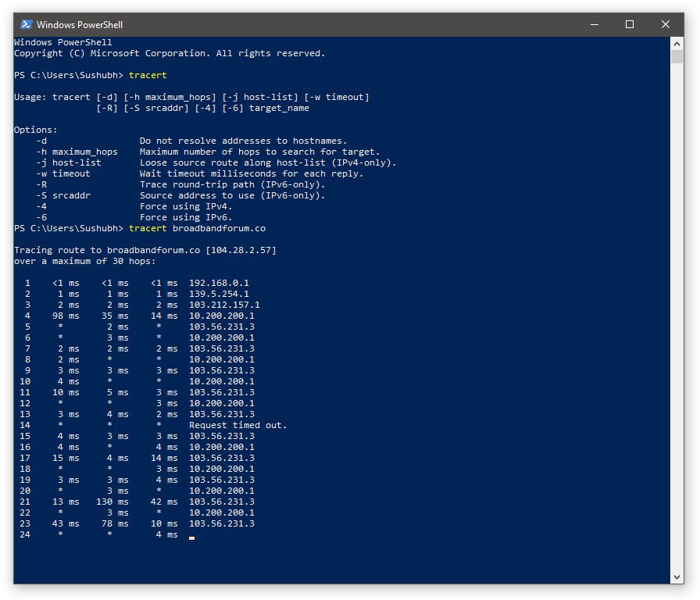Click the IP address 103.212.157.1

(224, 305)
